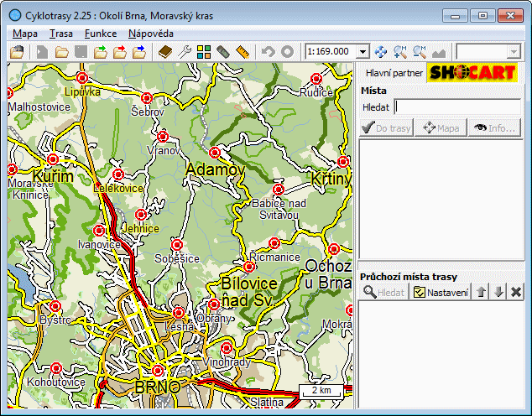The height and width of the screenshot is (416, 532).
Task: Click the printer icon in the toolbar
Action: [17, 52]
